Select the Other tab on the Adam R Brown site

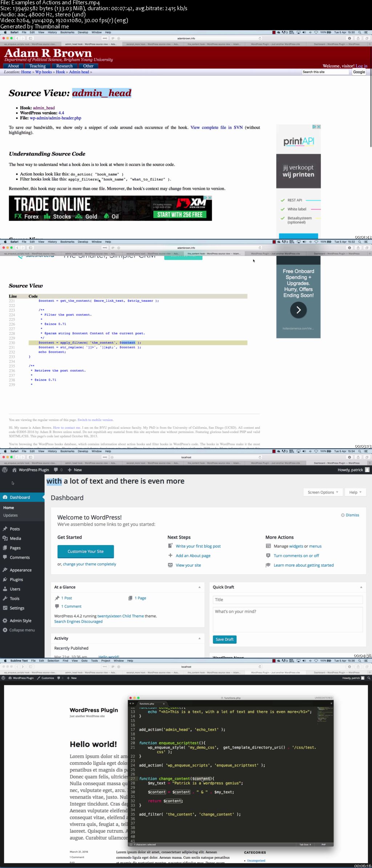click(88, 66)
